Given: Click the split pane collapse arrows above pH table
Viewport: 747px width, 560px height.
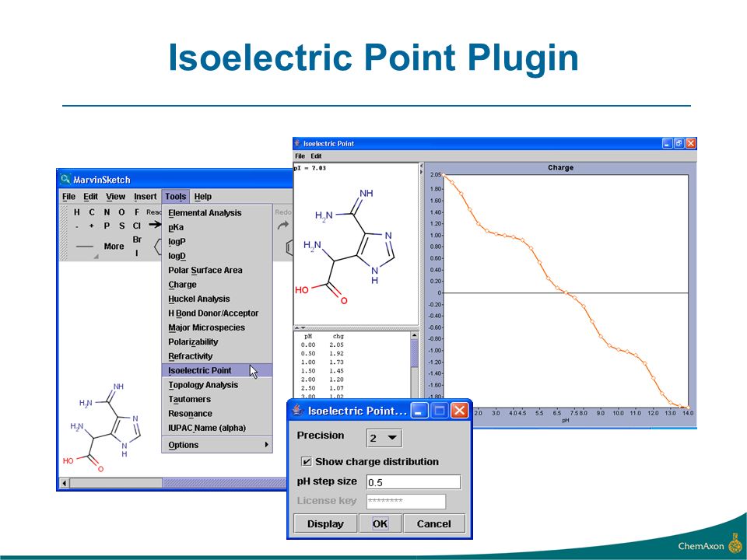Looking at the screenshot, I should pos(300,328).
